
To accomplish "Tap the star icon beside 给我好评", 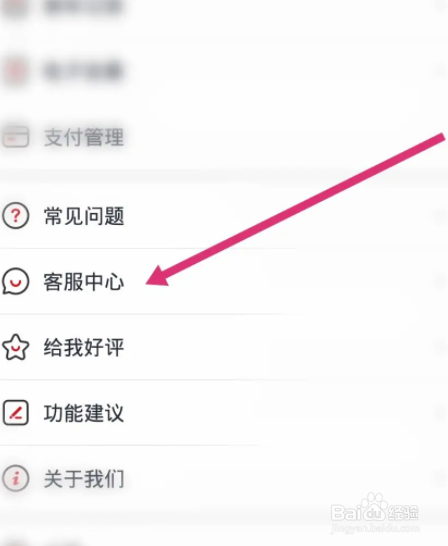I will (15, 347).
